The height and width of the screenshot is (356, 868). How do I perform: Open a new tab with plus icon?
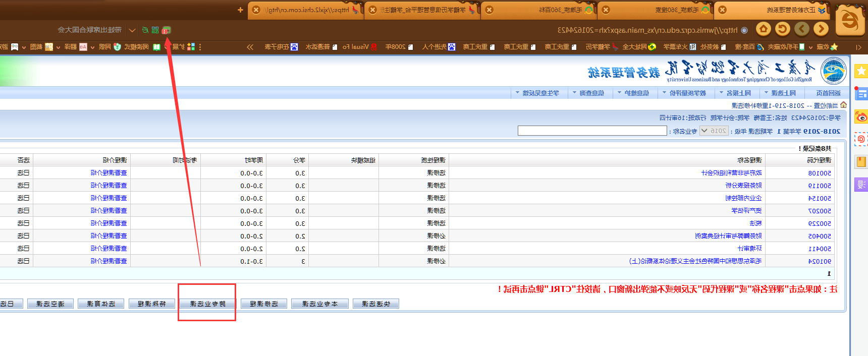pos(240,10)
